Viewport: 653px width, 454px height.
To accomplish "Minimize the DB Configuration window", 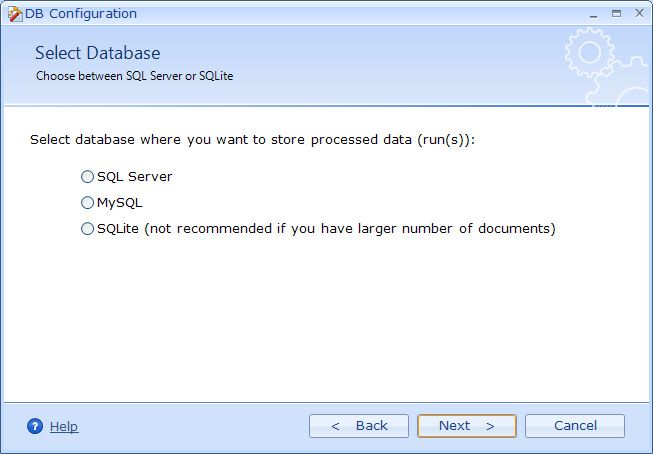I will (x=594, y=13).
